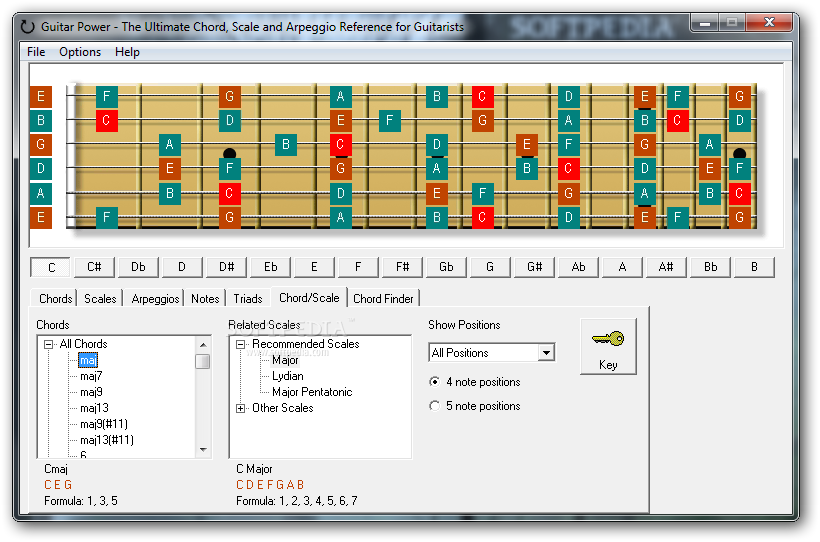Choose the Db root key button
The image size is (820, 542).
(138, 267)
